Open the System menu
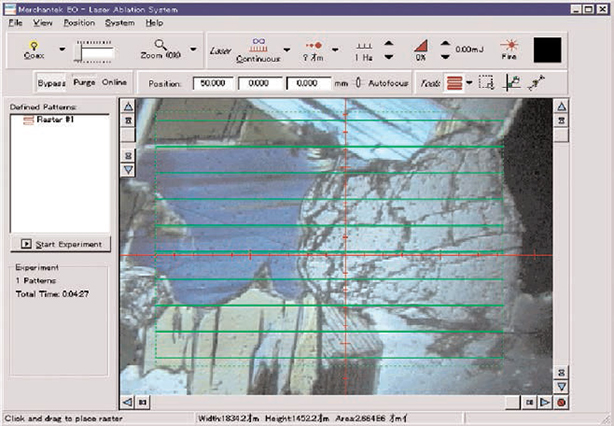This screenshot has height=426, width=614. click(119, 22)
